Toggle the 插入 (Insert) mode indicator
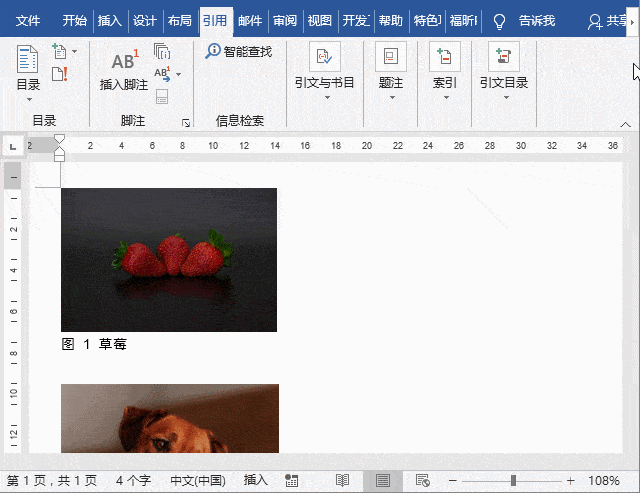Viewport: 640px width, 493px height. (x=256, y=480)
